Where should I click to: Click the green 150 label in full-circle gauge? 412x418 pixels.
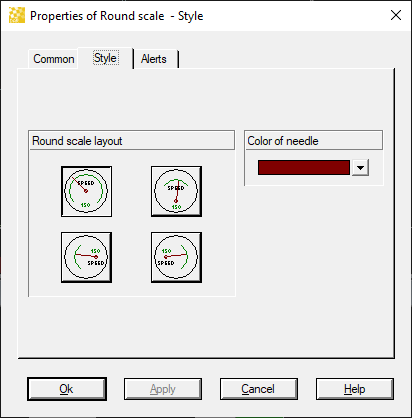(86, 205)
